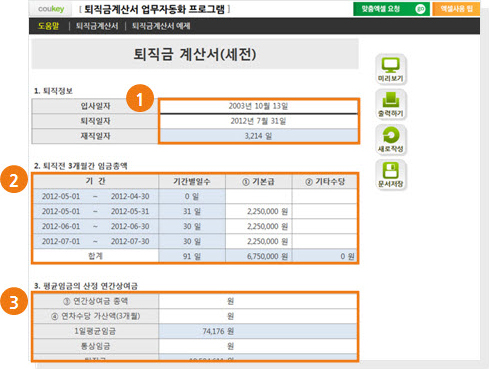Click the 기 간 column header

click(x=96, y=181)
